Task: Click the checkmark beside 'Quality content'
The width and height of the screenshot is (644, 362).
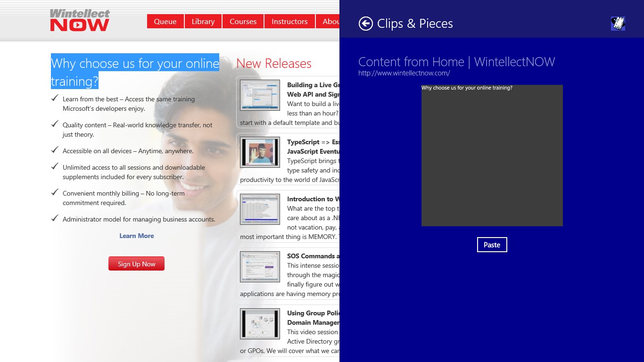Action: coord(55,124)
